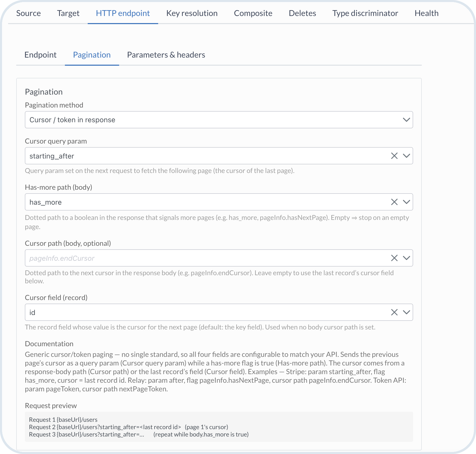The height and width of the screenshot is (454, 476).
Task: Expand the Has-more path options
Action: 406,202
